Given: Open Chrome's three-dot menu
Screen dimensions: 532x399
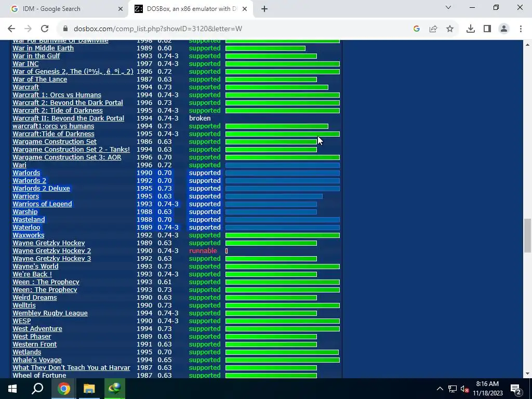Looking at the screenshot, I should (x=521, y=29).
